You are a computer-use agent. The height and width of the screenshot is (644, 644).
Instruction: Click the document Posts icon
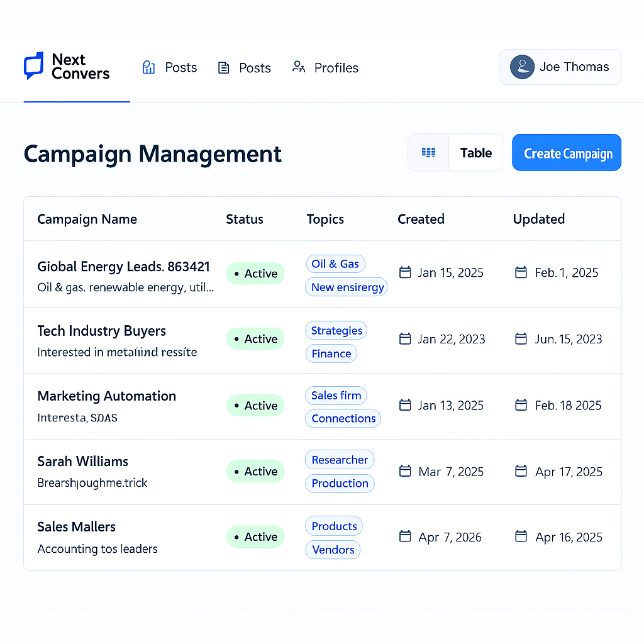click(x=223, y=68)
